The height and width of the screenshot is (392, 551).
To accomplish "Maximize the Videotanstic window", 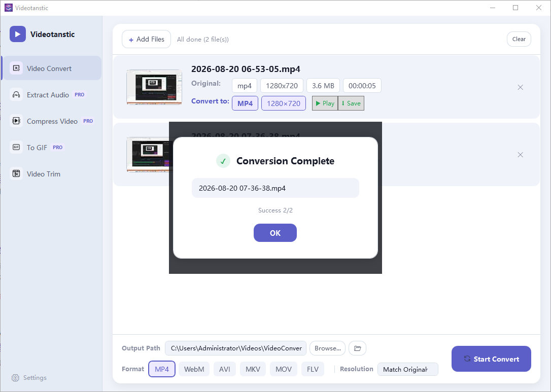I will (x=515, y=8).
